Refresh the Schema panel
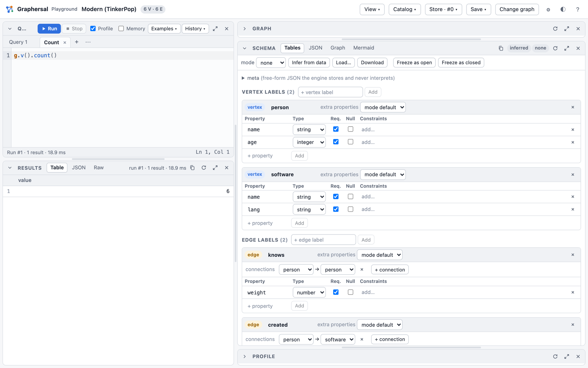Viewport: 588px width, 368px height. (555, 48)
